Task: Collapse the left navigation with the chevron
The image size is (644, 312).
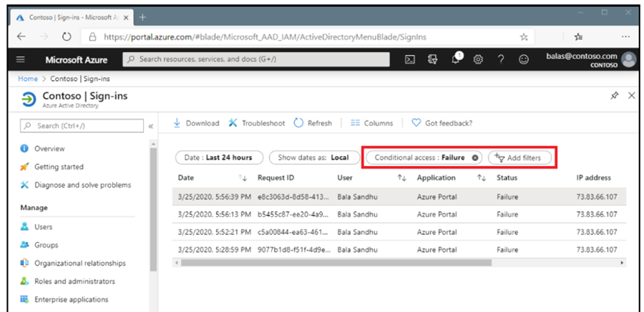Action: point(151,126)
